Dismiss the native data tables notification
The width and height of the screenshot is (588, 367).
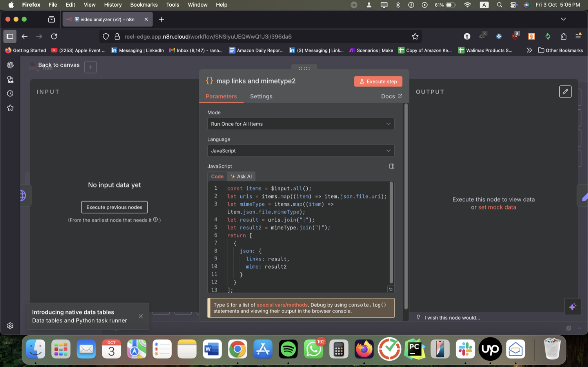point(141,316)
